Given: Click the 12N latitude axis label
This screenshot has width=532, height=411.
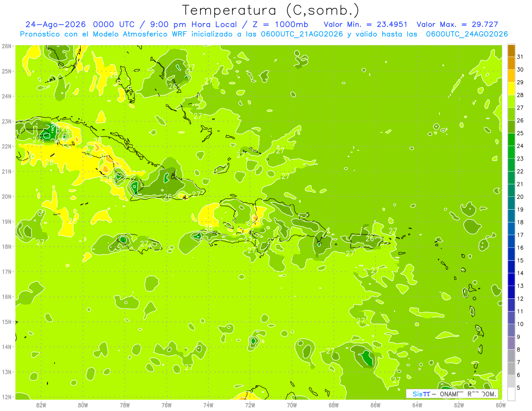Looking at the screenshot, I should coord(7,397).
